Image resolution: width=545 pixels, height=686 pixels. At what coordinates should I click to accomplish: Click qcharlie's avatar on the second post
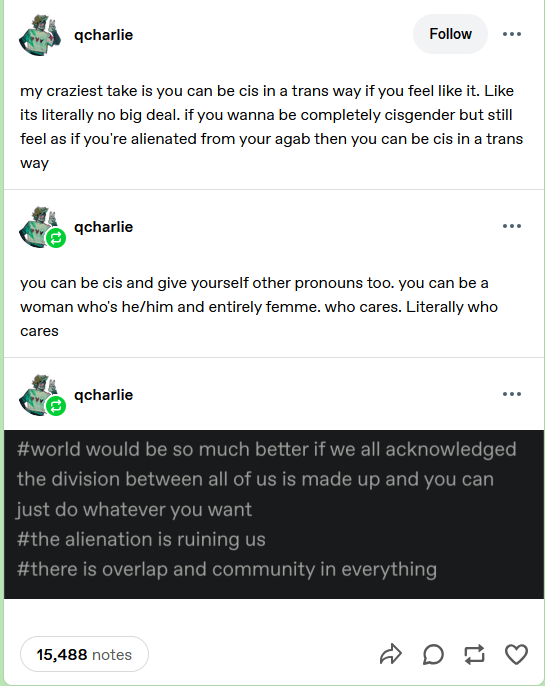pos(39,227)
